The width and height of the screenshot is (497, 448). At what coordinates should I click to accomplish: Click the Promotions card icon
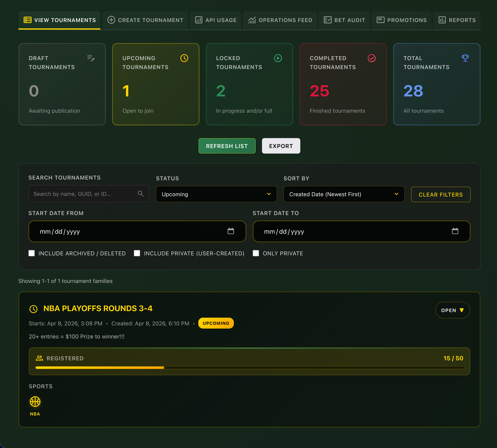tap(380, 20)
